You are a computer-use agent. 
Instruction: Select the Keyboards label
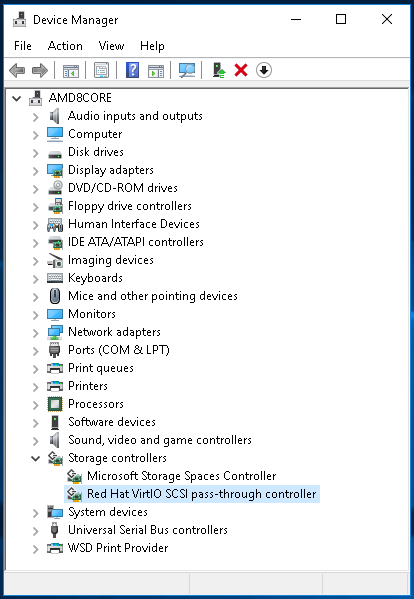click(95, 278)
